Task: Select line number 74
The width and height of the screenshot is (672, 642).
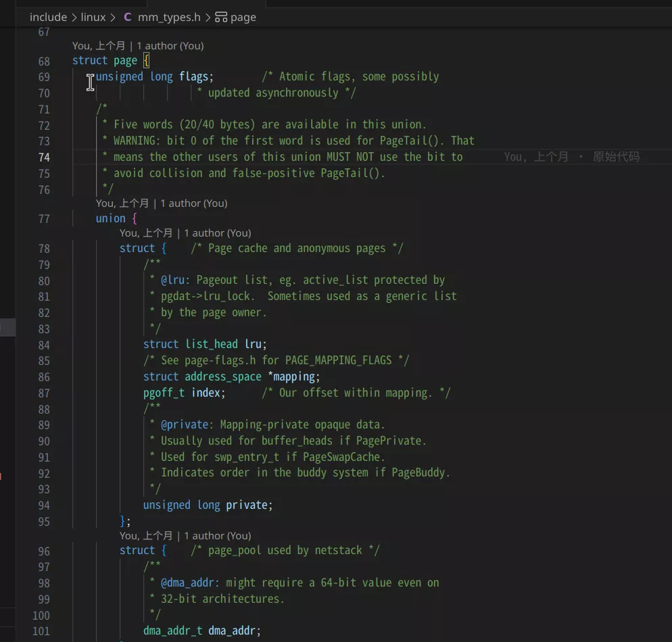Action: pos(43,157)
